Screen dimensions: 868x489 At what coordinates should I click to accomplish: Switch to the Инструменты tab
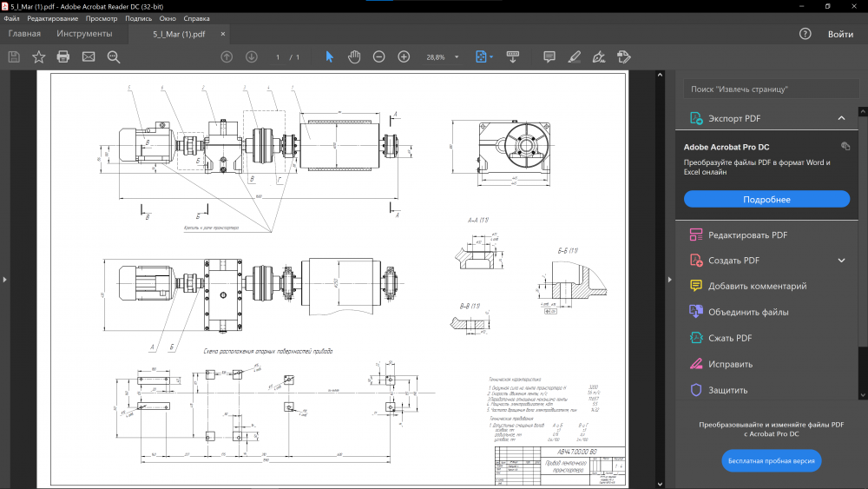coord(84,34)
